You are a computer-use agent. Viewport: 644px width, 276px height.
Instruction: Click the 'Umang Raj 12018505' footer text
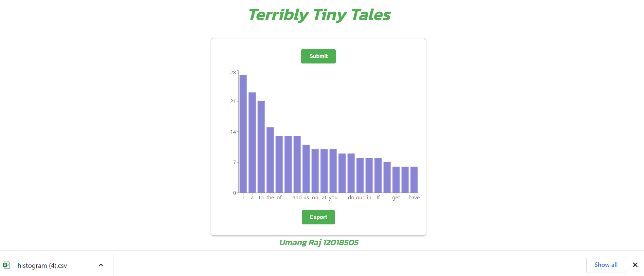click(319, 242)
